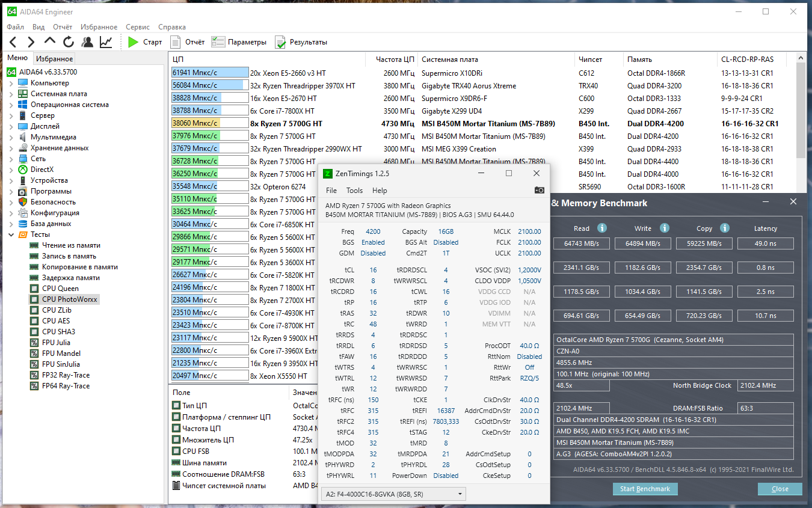This screenshot has width=812, height=508.
Task: Expand the Системная плата tree node
Action: [x=11, y=94]
